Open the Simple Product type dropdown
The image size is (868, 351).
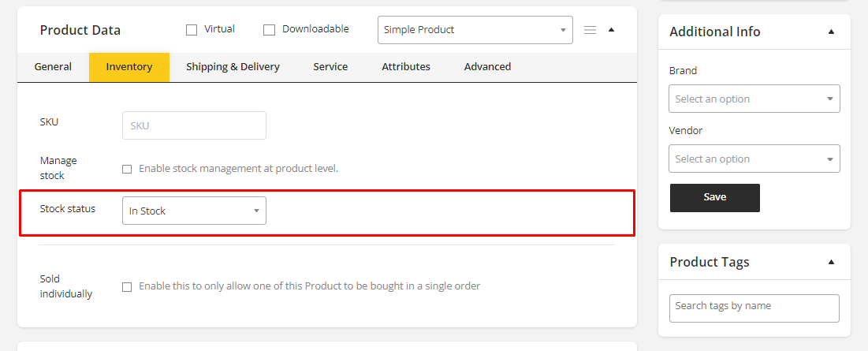tap(475, 30)
